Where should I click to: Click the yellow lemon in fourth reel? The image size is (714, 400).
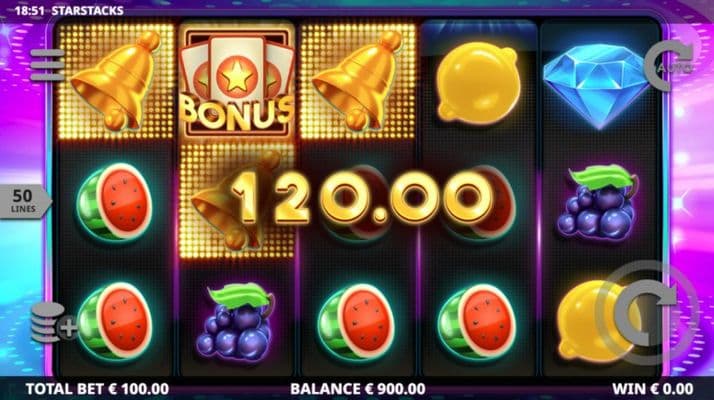(x=478, y=83)
